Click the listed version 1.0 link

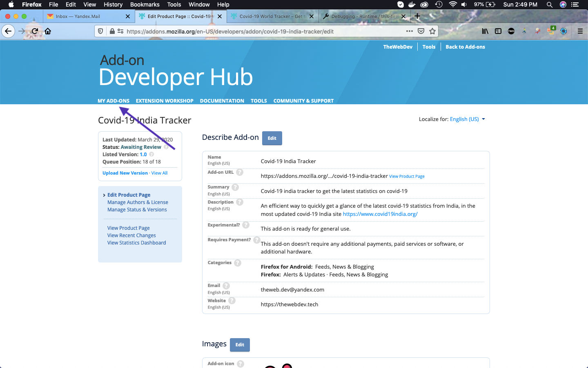[x=143, y=155]
